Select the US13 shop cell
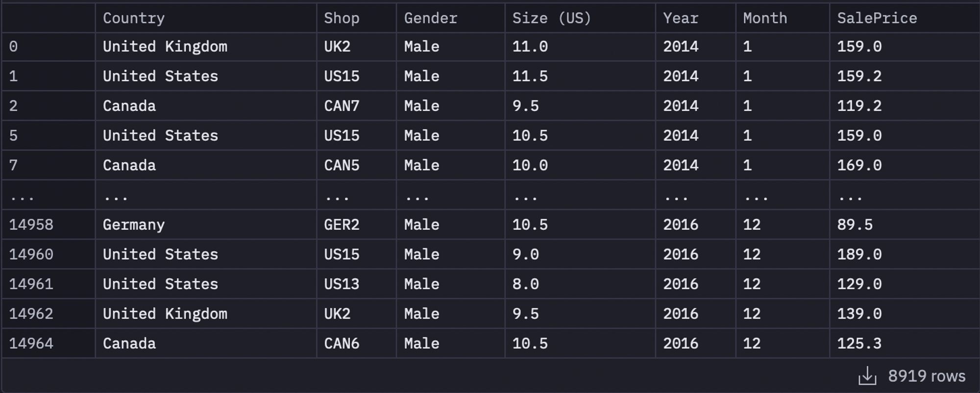This screenshot has height=393, width=980. 342,284
